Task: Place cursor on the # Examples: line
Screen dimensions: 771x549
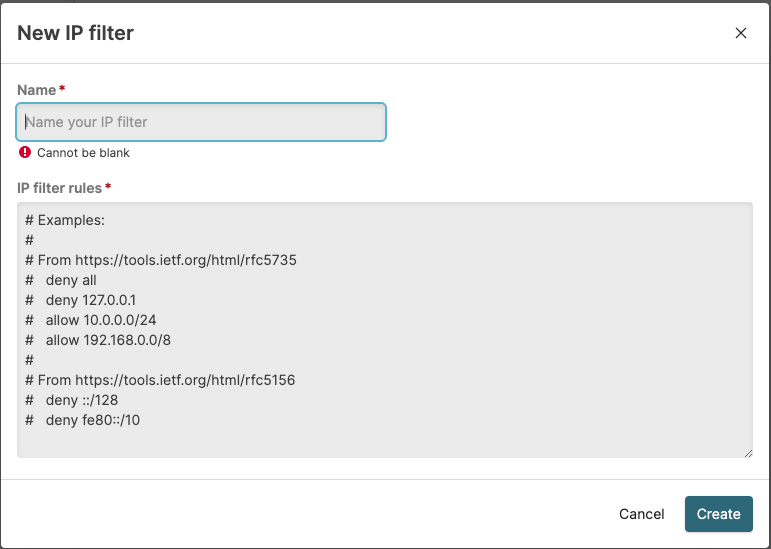Action: click(71, 220)
